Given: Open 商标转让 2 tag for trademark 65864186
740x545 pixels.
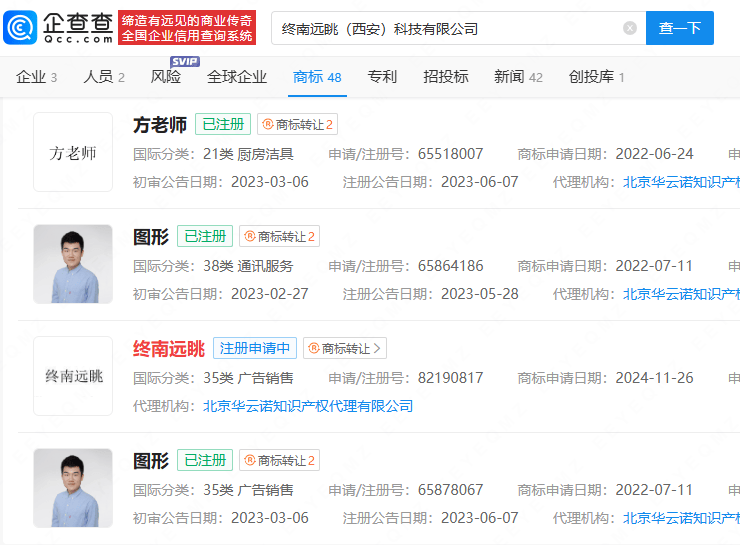Looking at the screenshot, I should pos(279,236).
